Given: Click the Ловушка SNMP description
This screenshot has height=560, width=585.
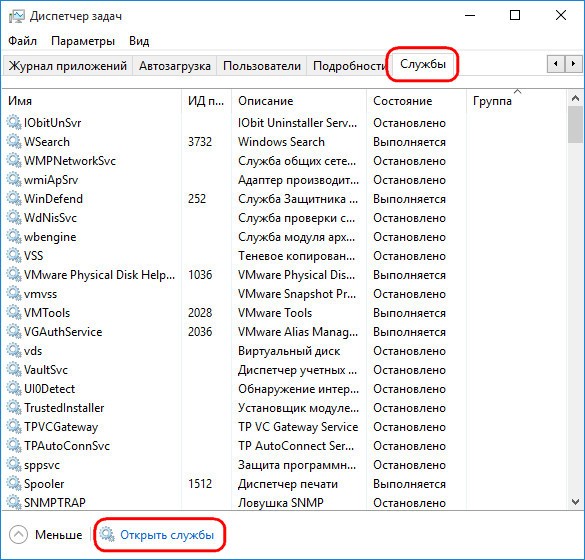Looking at the screenshot, I should point(281,503).
